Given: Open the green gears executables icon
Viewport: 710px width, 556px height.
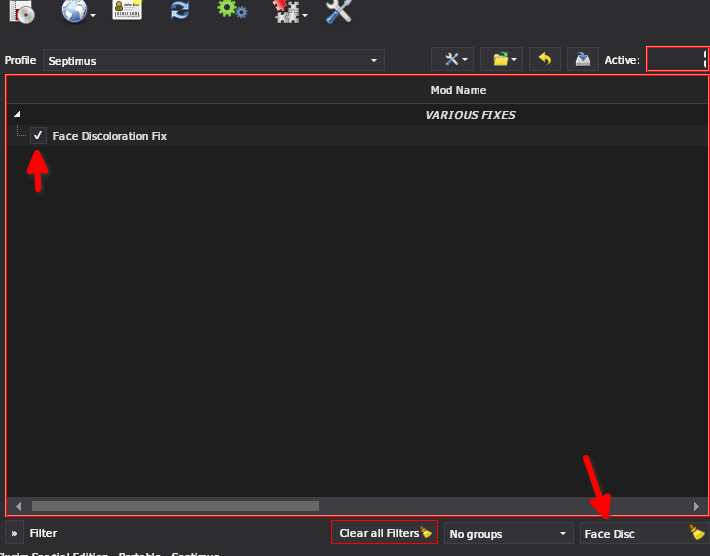Looking at the screenshot, I should [x=232, y=10].
